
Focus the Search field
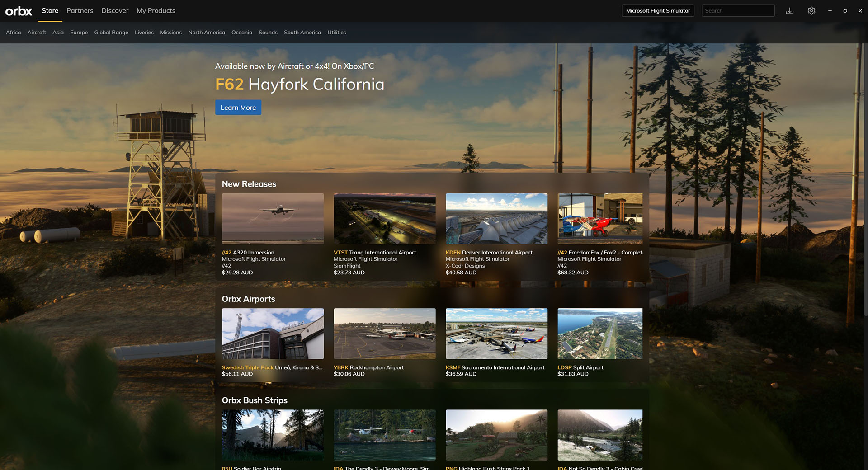coord(738,11)
